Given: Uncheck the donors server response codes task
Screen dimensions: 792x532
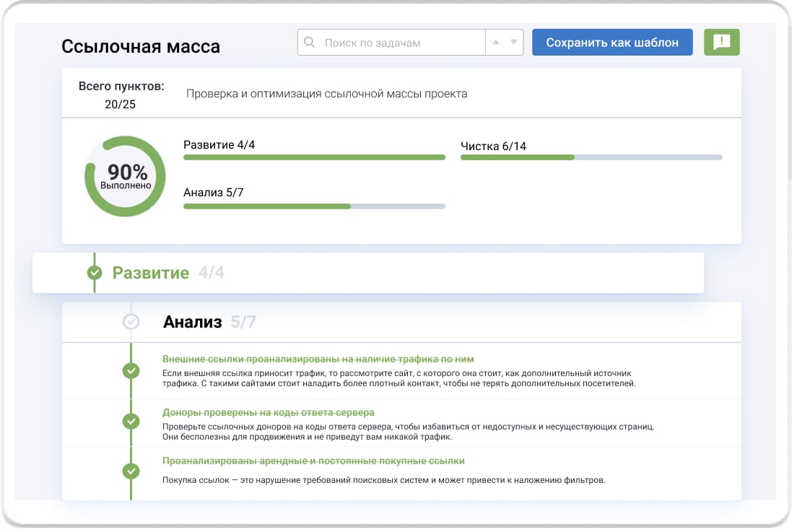Looking at the screenshot, I should click(131, 421).
